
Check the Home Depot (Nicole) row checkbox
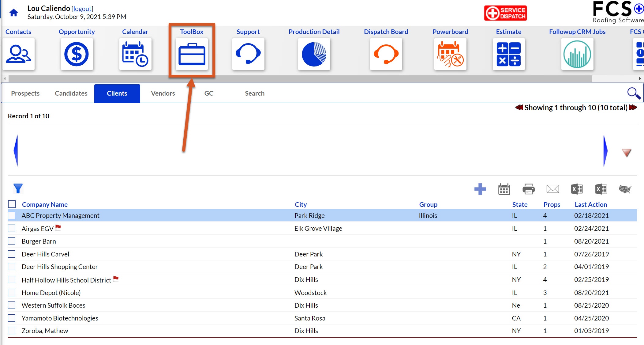click(12, 293)
